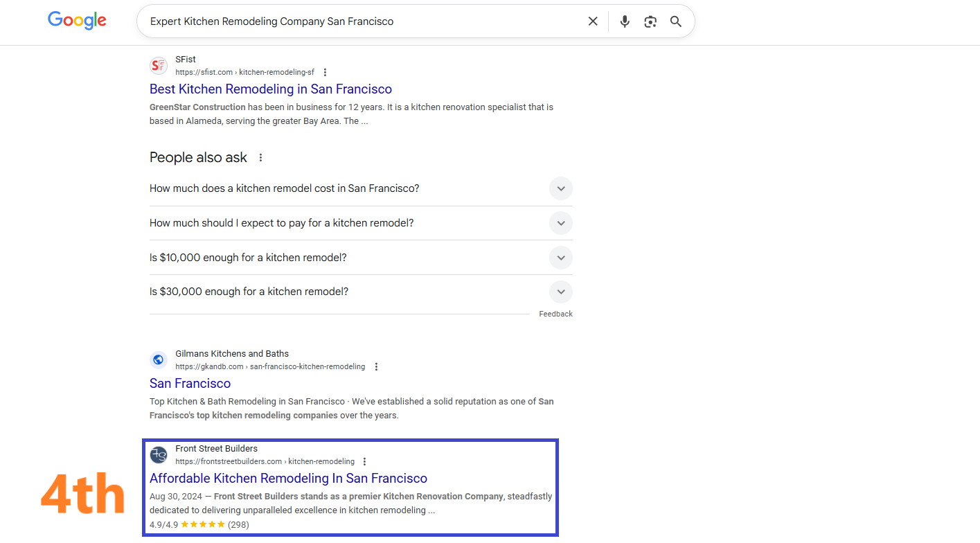Click into the search query field

tap(364, 21)
